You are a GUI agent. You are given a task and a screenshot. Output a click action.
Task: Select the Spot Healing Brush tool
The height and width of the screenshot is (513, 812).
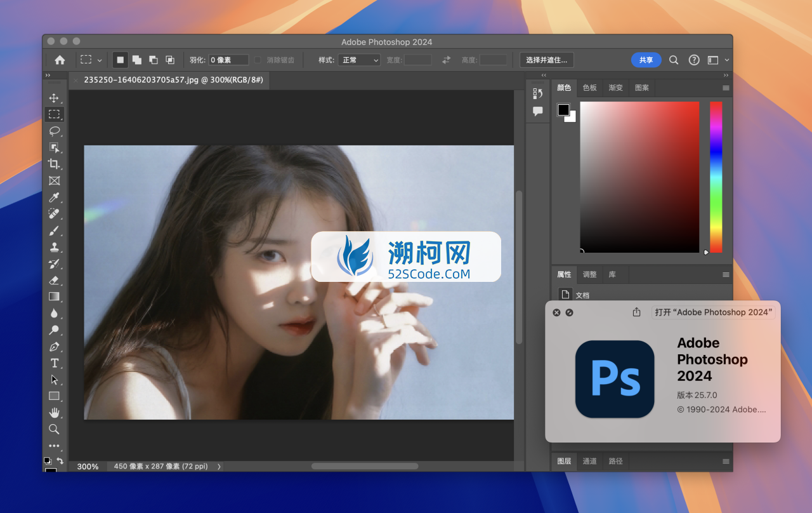(54, 214)
